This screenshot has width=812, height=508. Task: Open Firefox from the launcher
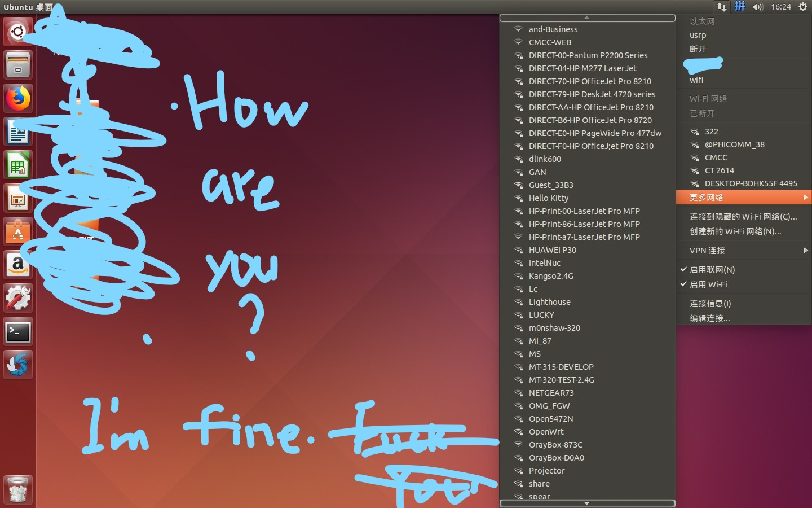(x=17, y=97)
